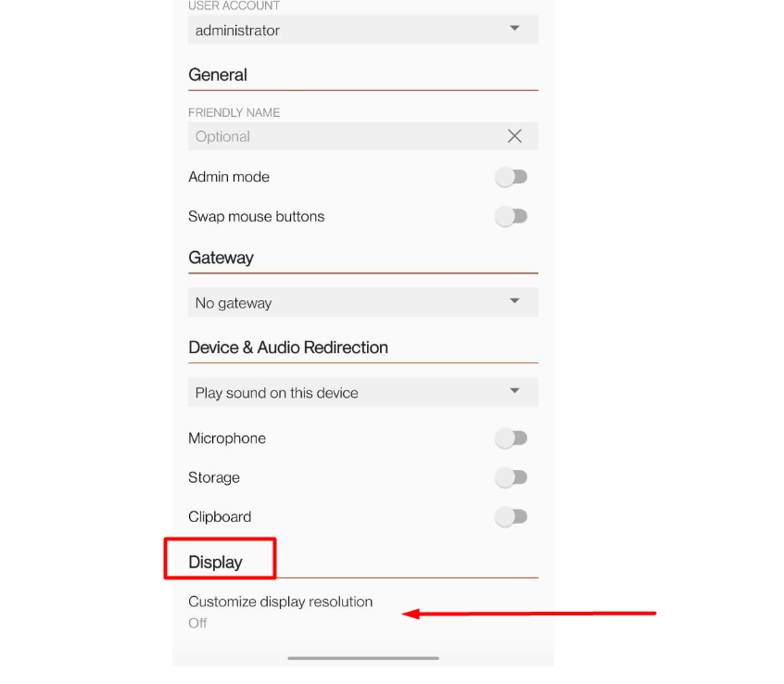Open the user account dropdown
The image size is (784, 684).
pos(361,29)
